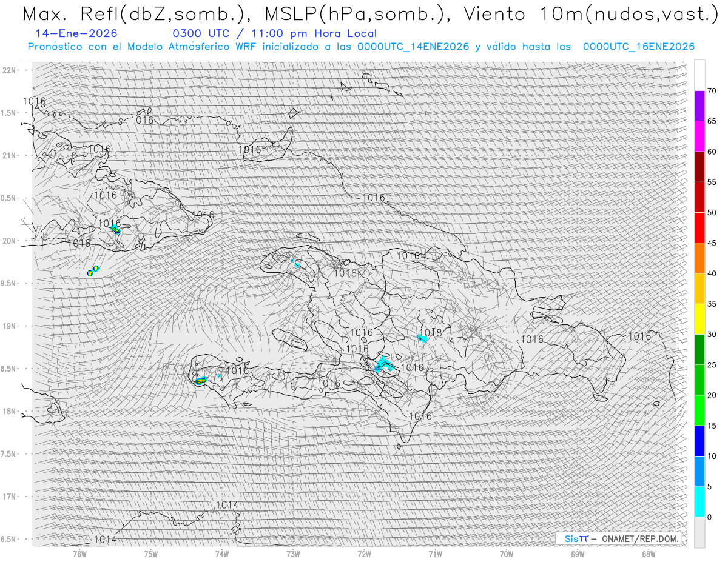Image resolution: width=728 pixels, height=562 pixels.
Task: Click the '20' value on the color scale
Action: [x=712, y=395]
